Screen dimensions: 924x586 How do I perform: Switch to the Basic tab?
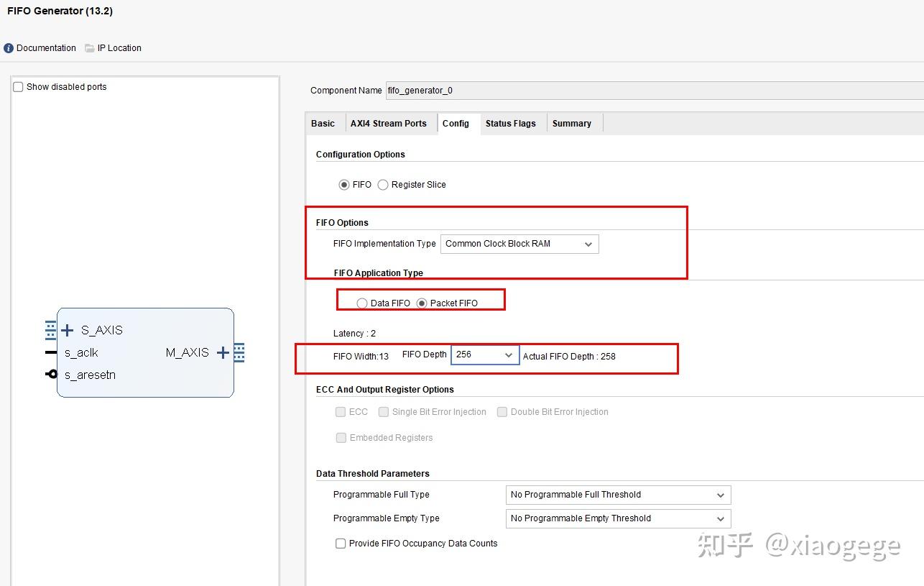[x=323, y=124]
